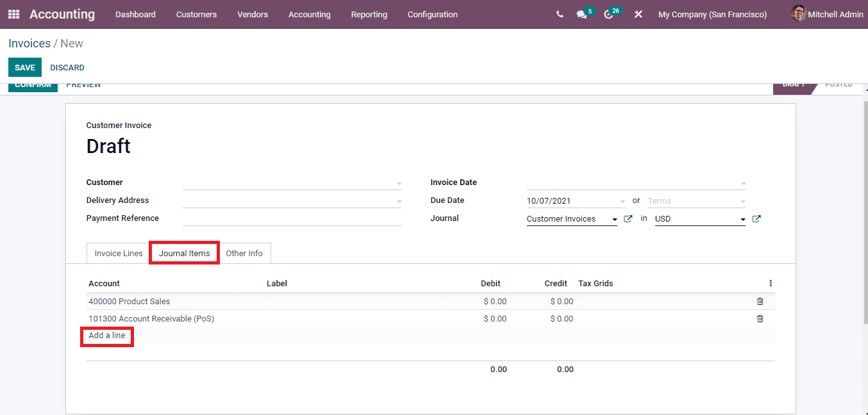Image resolution: width=868 pixels, height=415 pixels.
Task: Click the SAVE button
Action: [24, 67]
